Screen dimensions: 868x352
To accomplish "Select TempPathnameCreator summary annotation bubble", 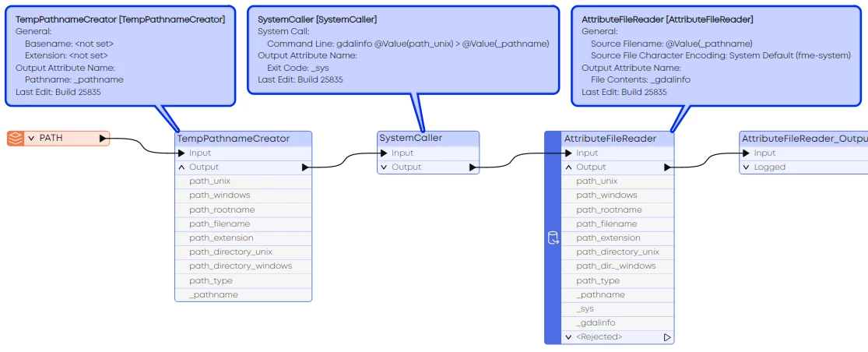I will (x=120, y=55).
